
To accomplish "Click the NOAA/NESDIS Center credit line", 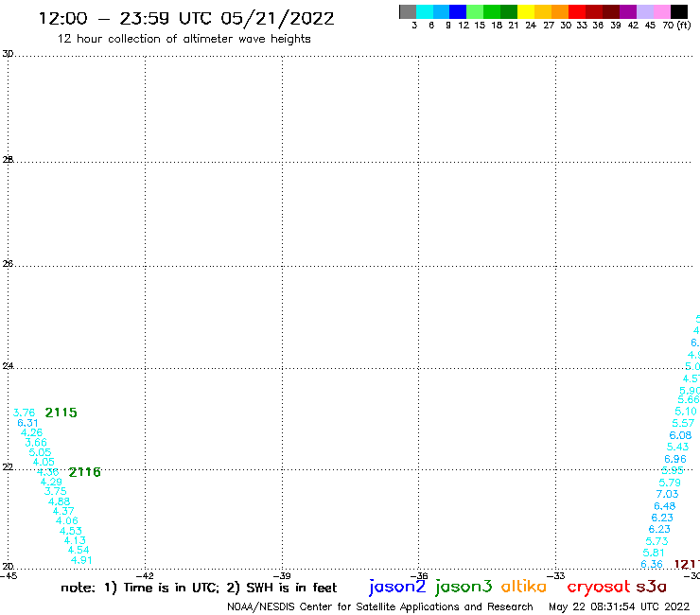I will coord(380,607).
